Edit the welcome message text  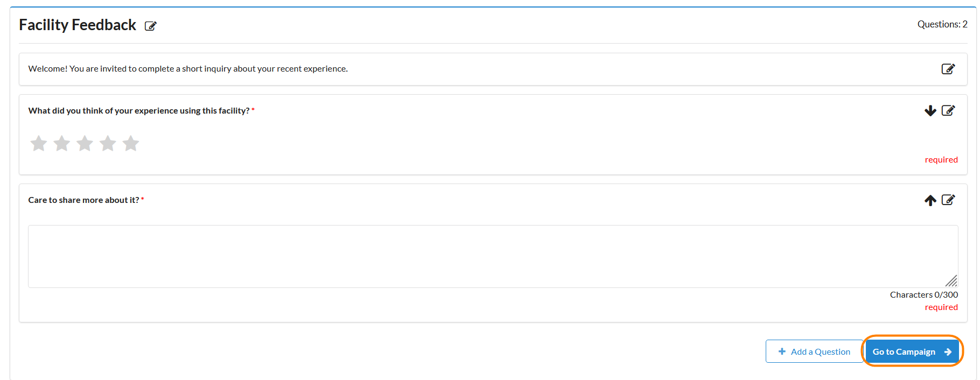[948, 69]
